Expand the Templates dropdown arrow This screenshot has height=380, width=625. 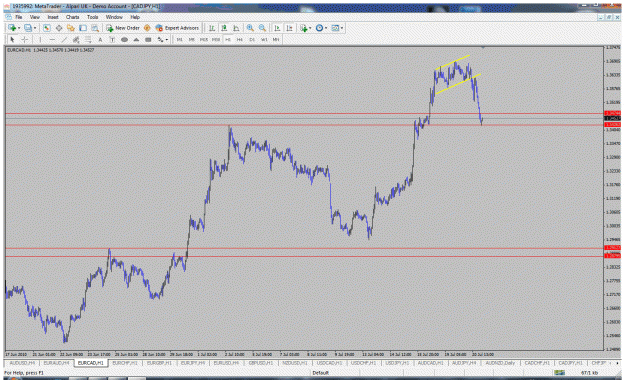pos(342,28)
